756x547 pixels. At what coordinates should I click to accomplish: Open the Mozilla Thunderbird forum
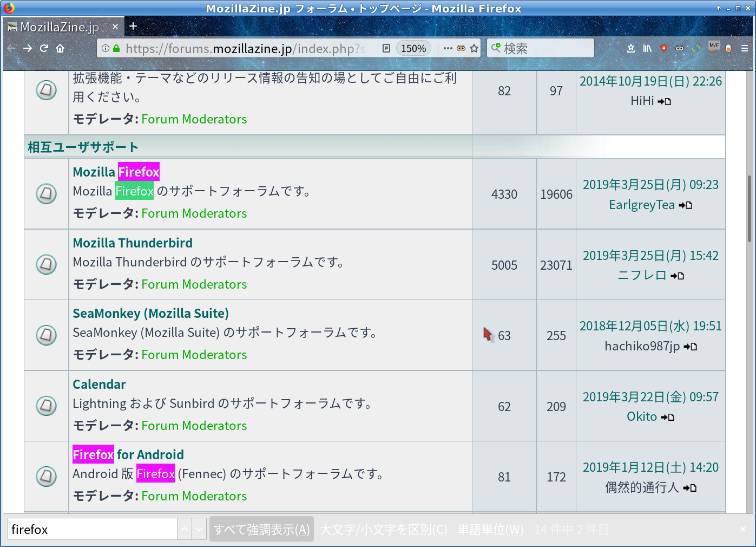133,243
